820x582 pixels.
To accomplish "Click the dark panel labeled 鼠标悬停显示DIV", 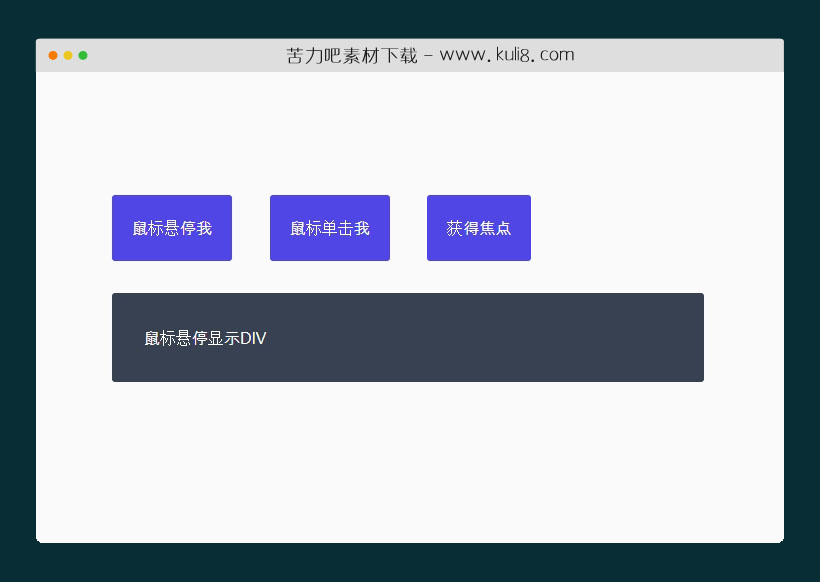I will (408, 337).
